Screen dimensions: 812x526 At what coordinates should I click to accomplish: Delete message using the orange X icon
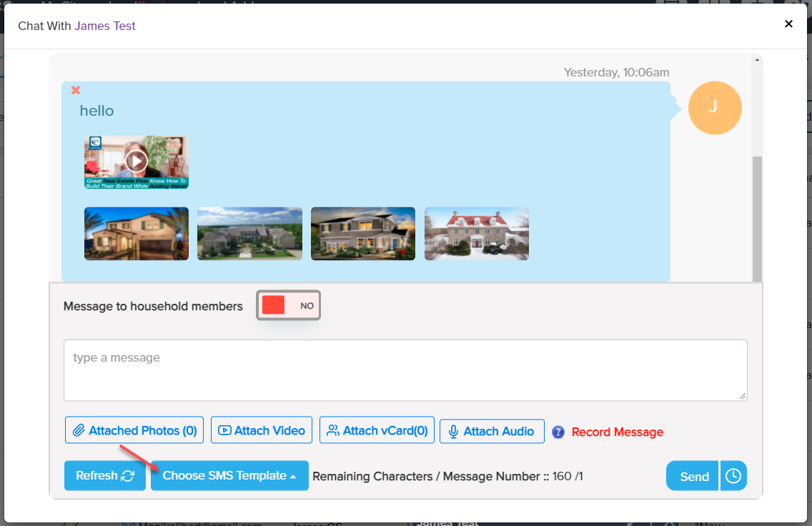76,90
